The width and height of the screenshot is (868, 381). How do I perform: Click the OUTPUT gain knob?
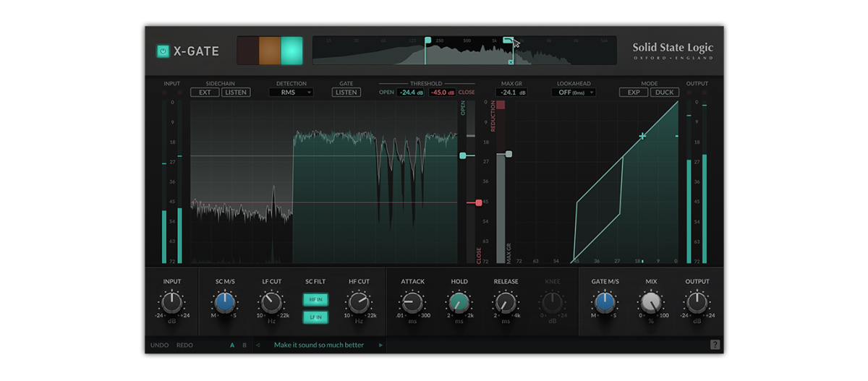coord(697,302)
